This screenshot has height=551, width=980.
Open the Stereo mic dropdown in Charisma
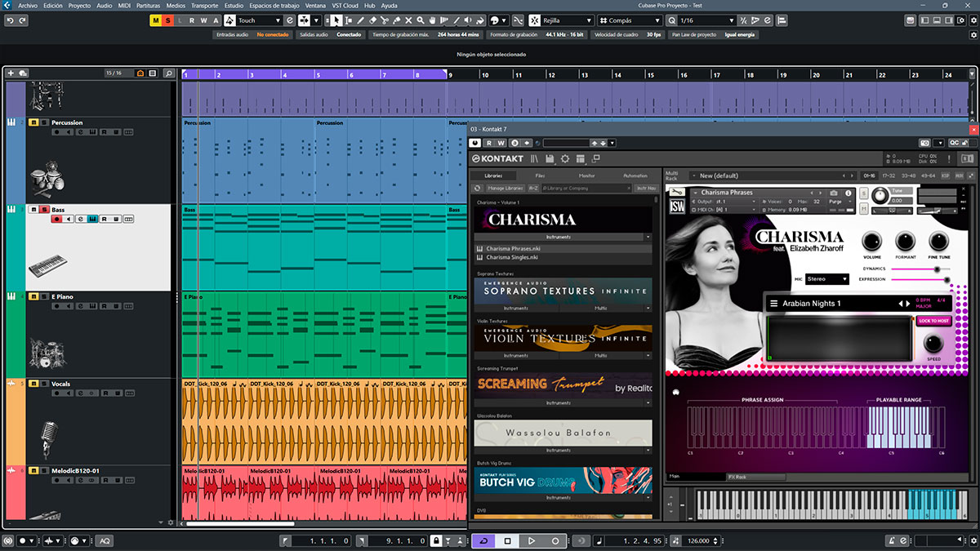click(x=826, y=279)
